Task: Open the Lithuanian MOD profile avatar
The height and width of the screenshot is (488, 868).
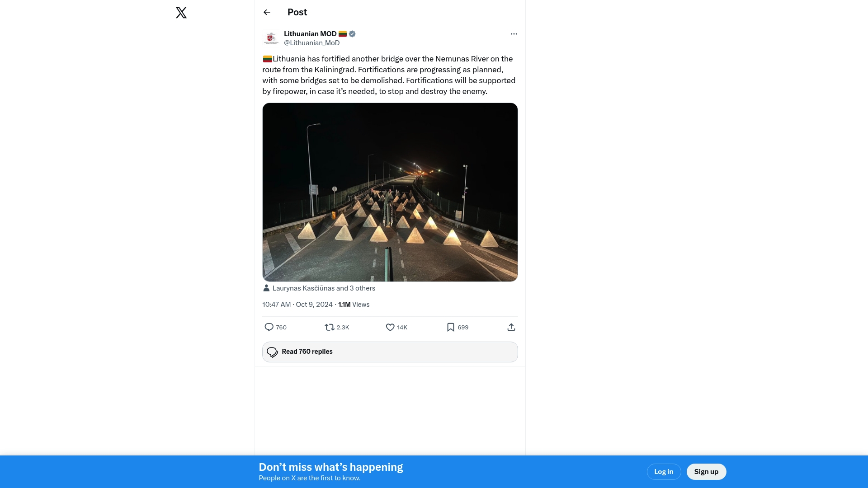Action: click(x=271, y=38)
